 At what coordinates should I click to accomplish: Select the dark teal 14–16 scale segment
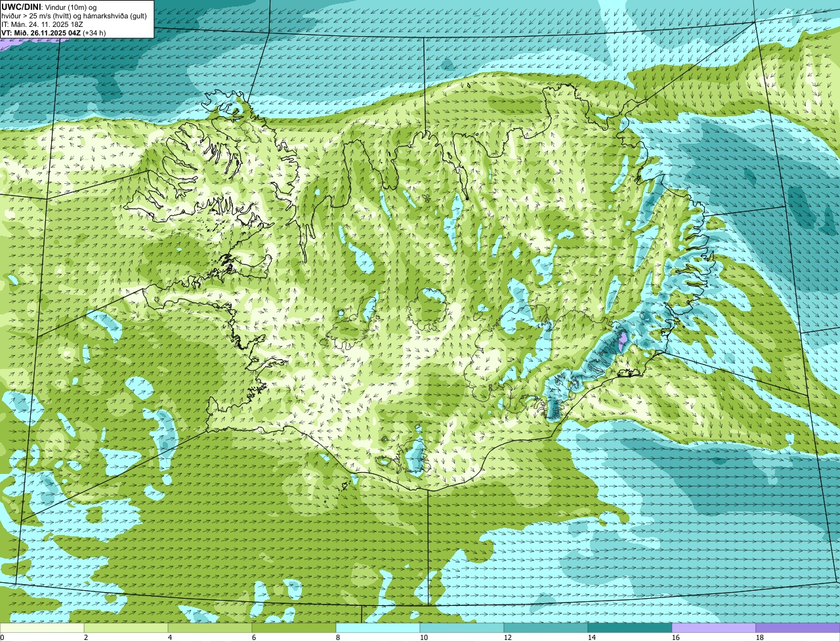(x=630, y=628)
